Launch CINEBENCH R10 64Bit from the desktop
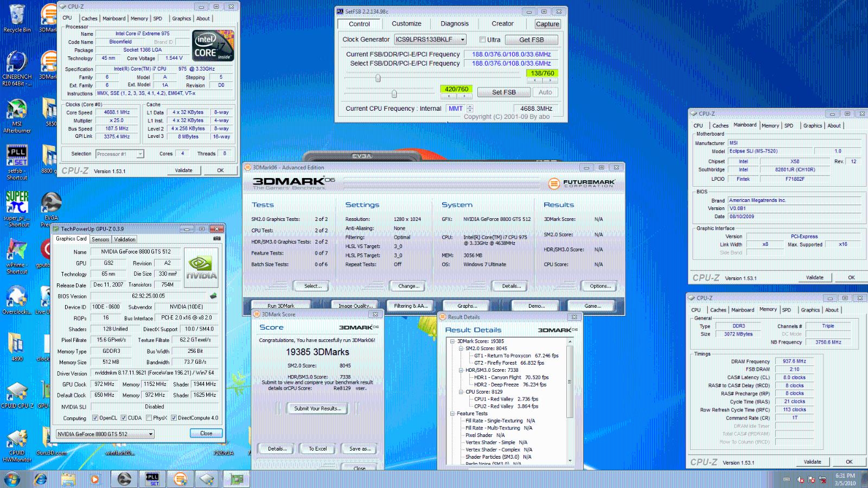 click(17, 68)
